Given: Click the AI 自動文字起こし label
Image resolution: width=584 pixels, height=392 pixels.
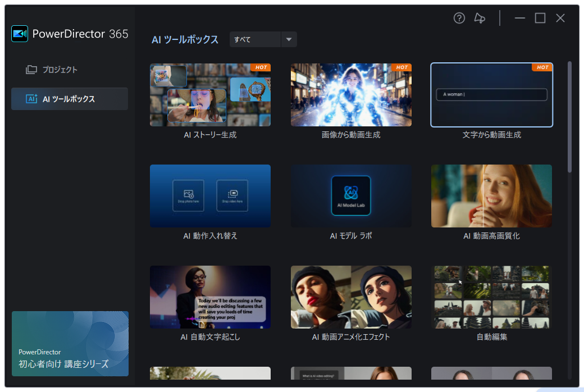Looking at the screenshot, I should 210,337.
